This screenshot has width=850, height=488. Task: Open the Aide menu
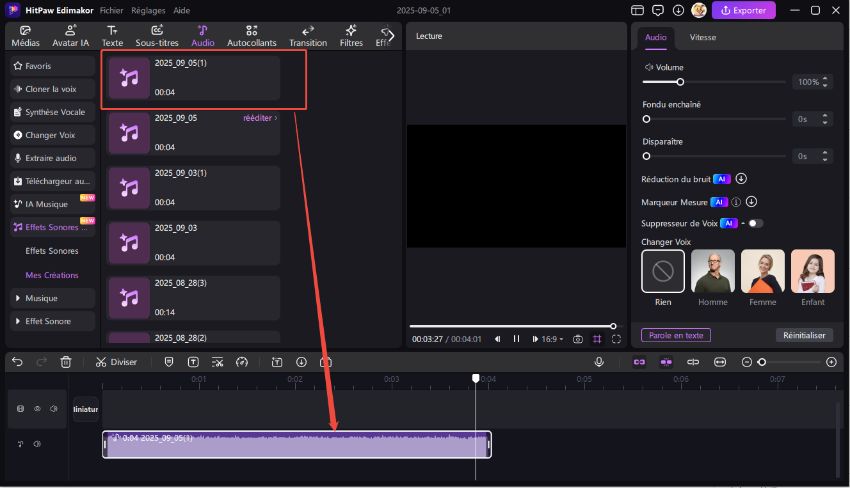[x=182, y=10]
